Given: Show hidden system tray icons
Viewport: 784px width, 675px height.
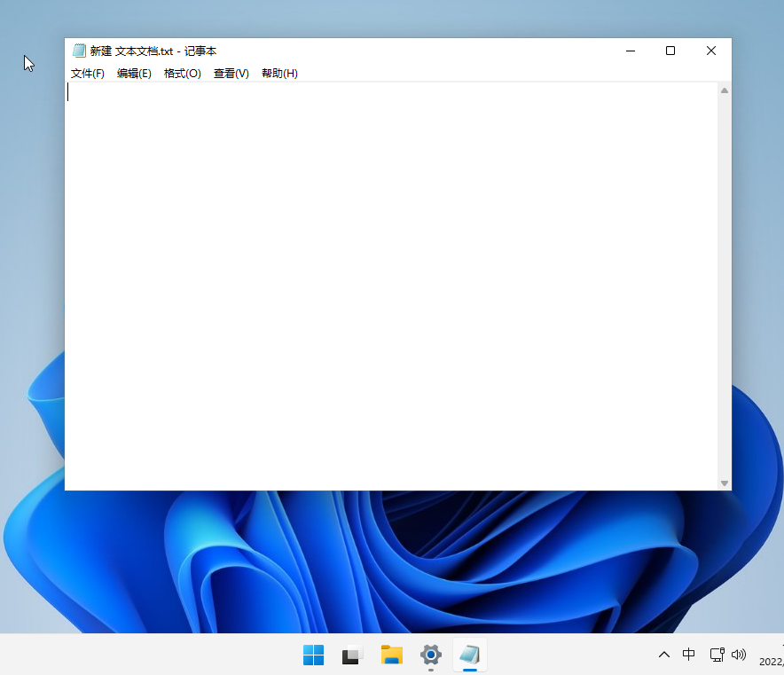Looking at the screenshot, I should (x=664, y=655).
